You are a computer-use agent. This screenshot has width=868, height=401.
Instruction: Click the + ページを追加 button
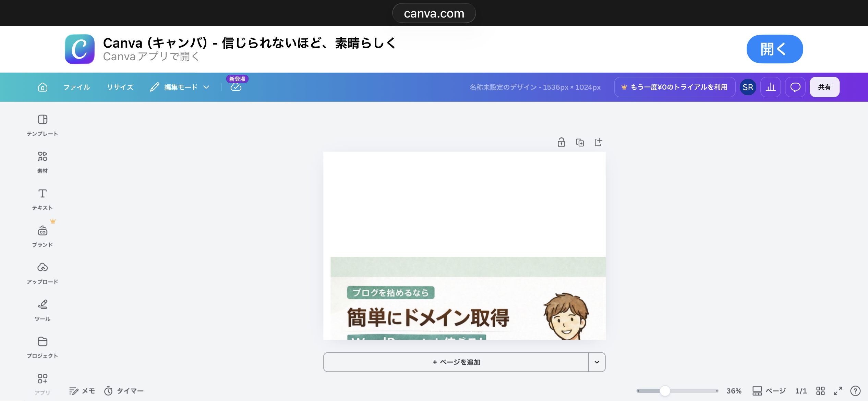coord(456,362)
